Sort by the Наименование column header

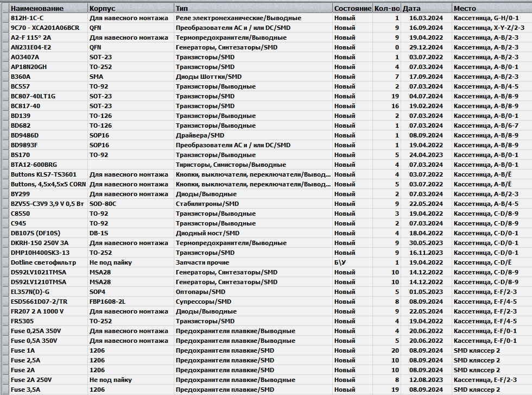click(48, 9)
